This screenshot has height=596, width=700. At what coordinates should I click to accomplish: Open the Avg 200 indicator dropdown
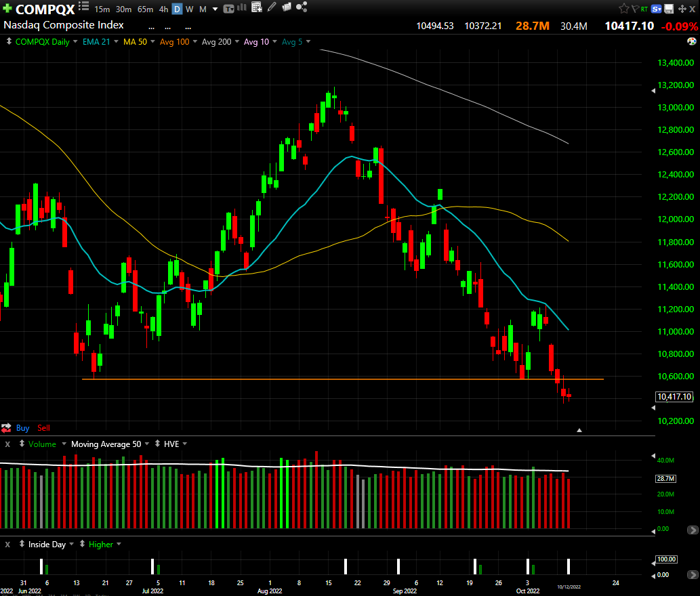click(x=237, y=41)
